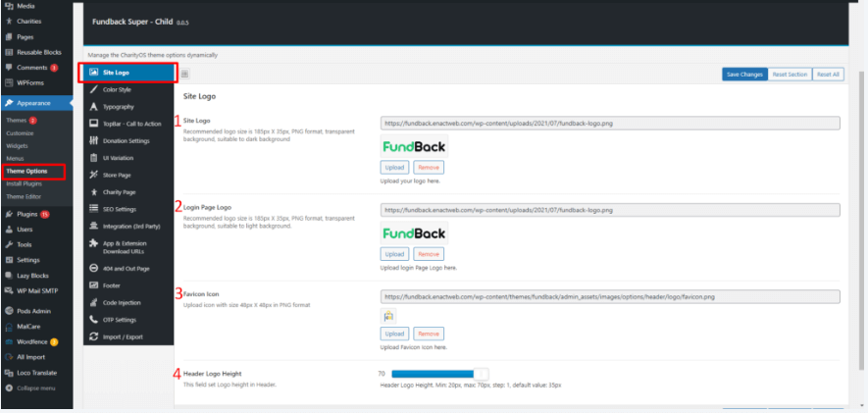This screenshot has height=413, width=868.
Task: Open the Footer options tab
Action: pos(128,285)
